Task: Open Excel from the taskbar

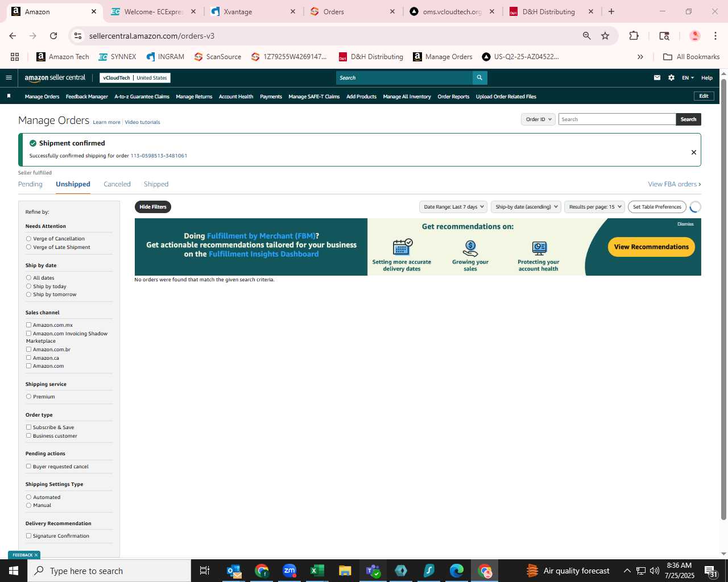Action: pos(317,571)
